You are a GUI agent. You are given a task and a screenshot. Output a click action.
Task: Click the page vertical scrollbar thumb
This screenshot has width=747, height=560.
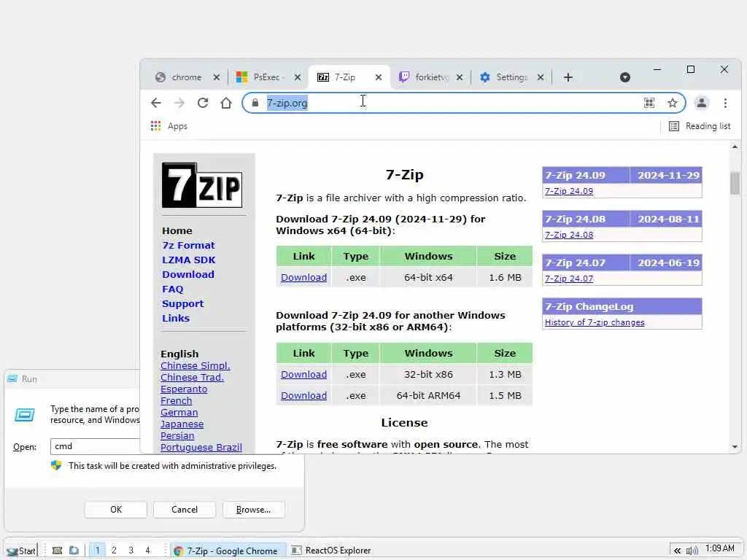click(x=735, y=183)
